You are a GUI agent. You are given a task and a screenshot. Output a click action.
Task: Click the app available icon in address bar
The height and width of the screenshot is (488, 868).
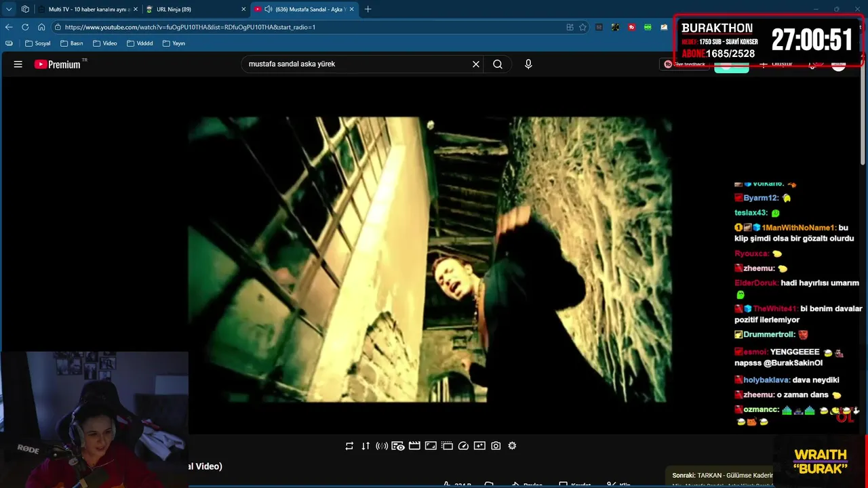point(570,27)
